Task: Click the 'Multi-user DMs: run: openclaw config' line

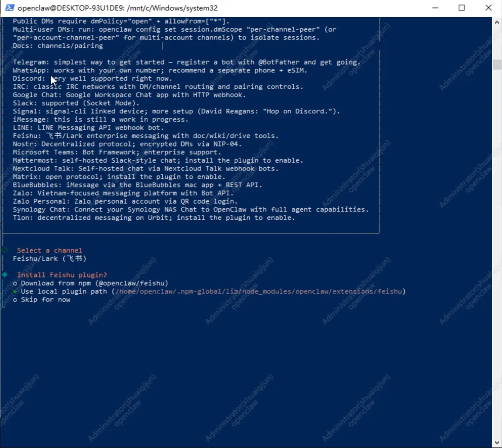Action: tap(174, 29)
